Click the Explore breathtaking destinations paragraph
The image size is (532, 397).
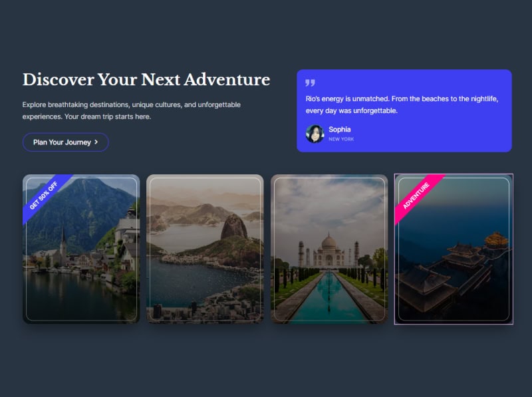coord(131,110)
